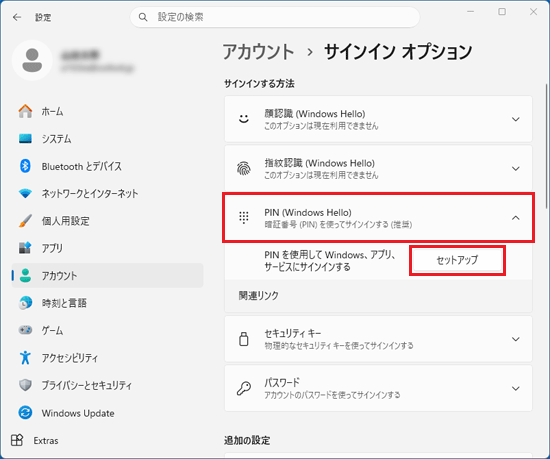Open 時刻と言語 settings

click(107, 303)
